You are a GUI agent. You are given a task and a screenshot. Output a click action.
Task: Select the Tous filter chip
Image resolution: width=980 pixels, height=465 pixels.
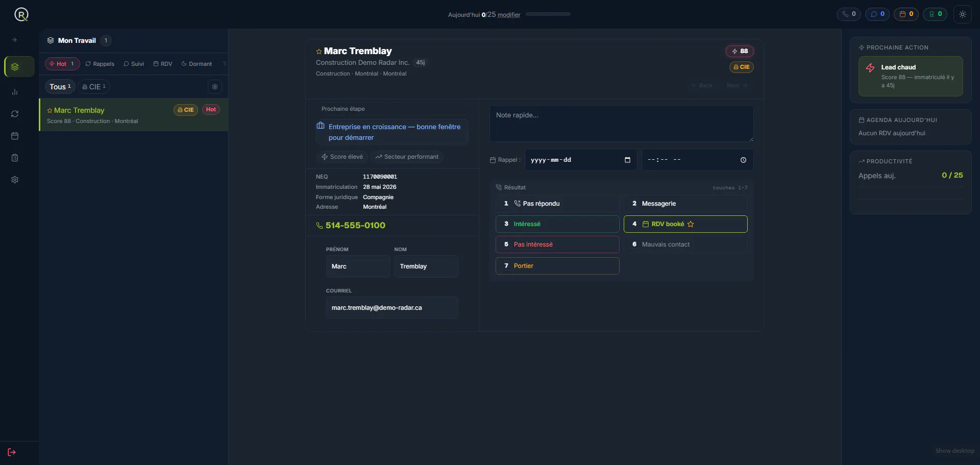coord(60,87)
